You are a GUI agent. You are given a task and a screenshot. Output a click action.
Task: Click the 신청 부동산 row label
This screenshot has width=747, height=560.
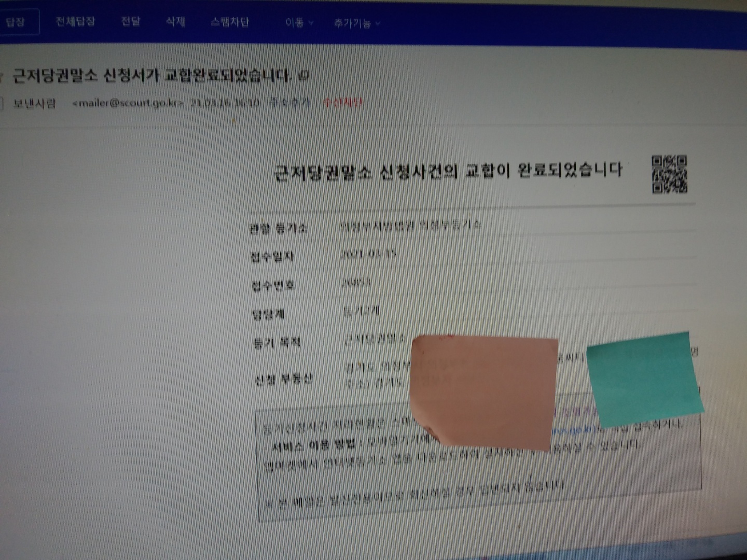pos(283,380)
